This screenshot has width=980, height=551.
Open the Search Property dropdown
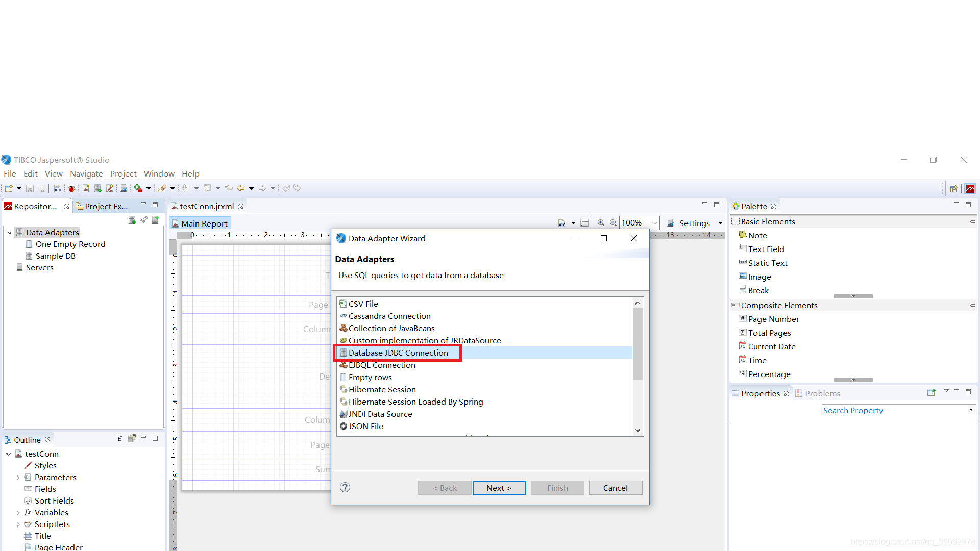coord(971,410)
